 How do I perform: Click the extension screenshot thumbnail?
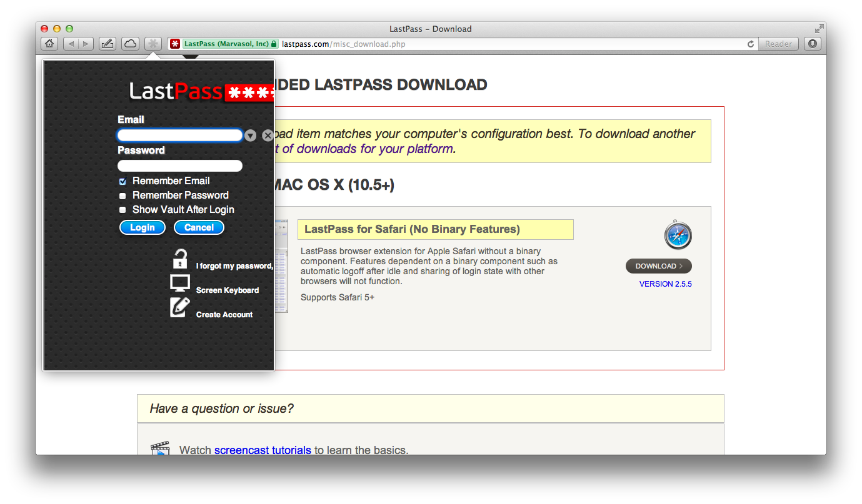click(x=281, y=266)
